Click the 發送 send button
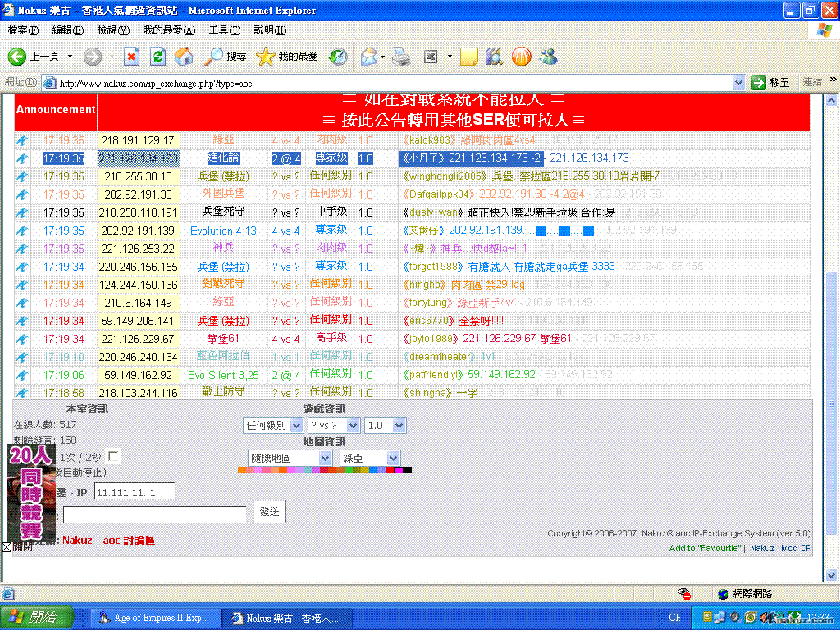Image resolution: width=840 pixels, height=630 pixels. 269,512
